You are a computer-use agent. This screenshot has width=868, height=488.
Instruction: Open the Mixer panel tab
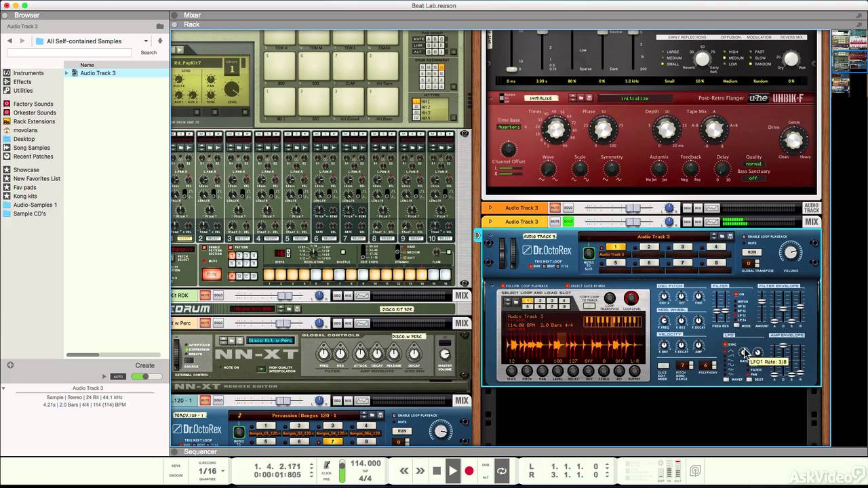coord(192,15)
